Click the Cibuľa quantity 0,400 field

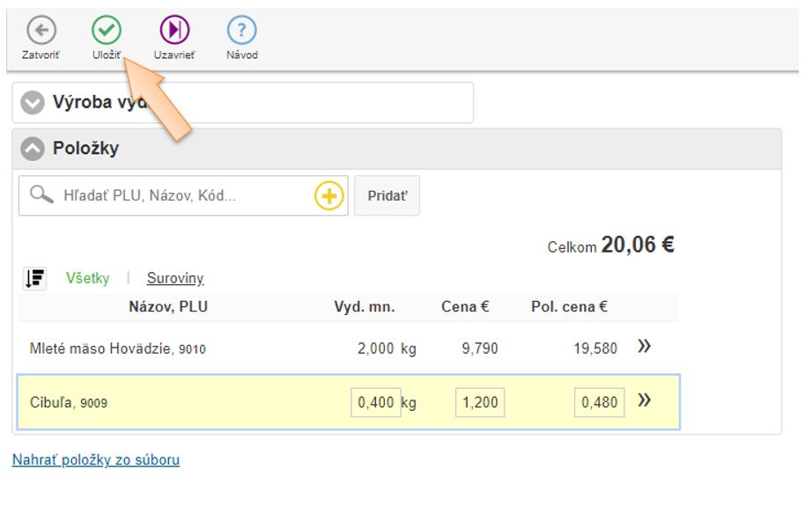(x=376, y=403)
